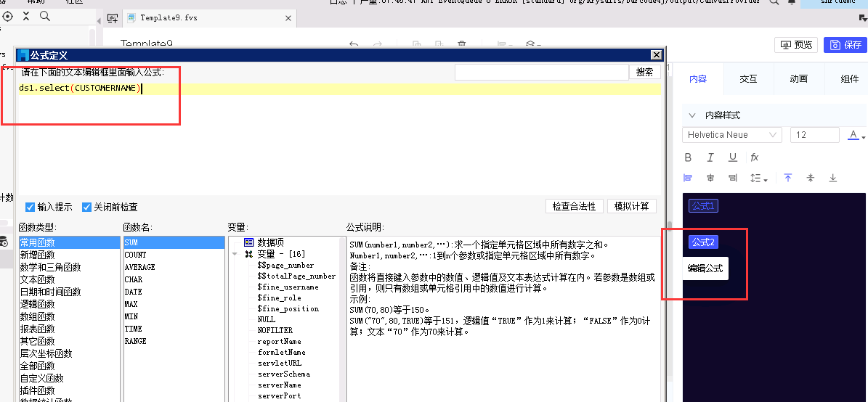Select the servletURL variable

280,363
